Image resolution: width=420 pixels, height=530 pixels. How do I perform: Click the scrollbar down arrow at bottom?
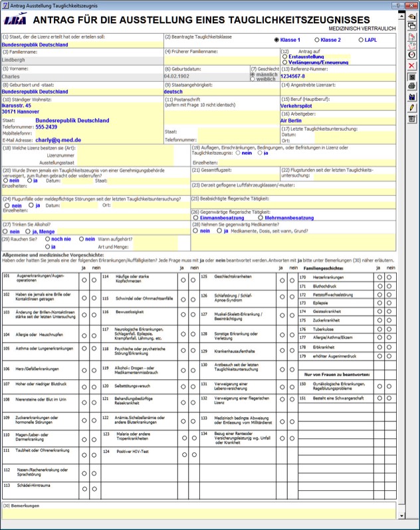click(x=401, y=516)
